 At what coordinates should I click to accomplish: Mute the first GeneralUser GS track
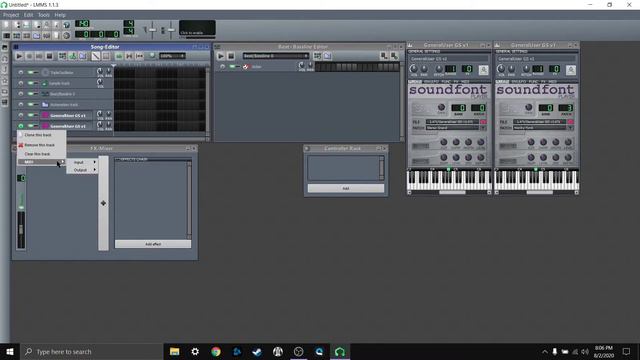tap(31, 115)
